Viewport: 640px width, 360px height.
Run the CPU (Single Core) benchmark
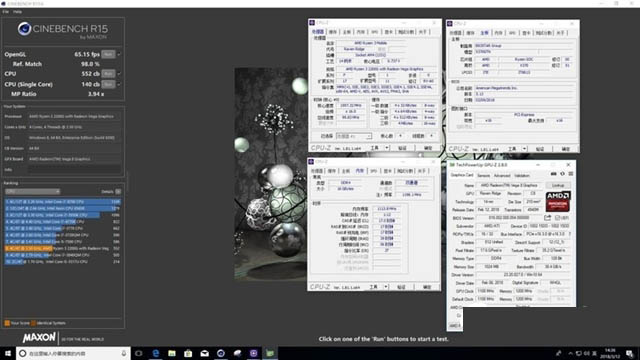pyautogui.click(x=108, y=84)
